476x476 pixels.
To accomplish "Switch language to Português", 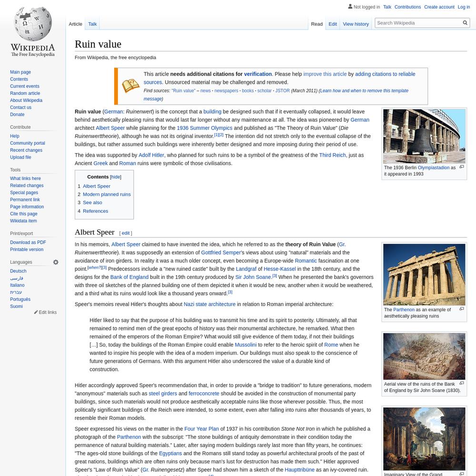I will point(20,299).
